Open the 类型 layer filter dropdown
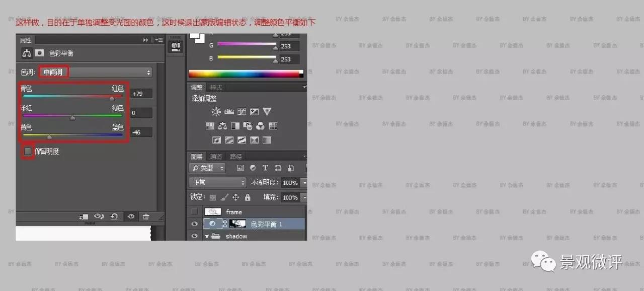This screenshot has width=644, height=291. click(207, 168)
